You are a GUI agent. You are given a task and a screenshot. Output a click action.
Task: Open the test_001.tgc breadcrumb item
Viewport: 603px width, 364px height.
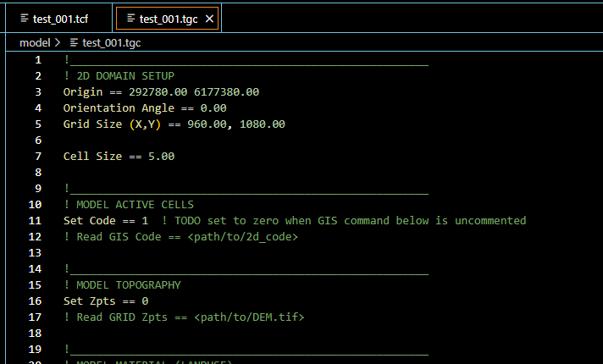click(112, 42)
